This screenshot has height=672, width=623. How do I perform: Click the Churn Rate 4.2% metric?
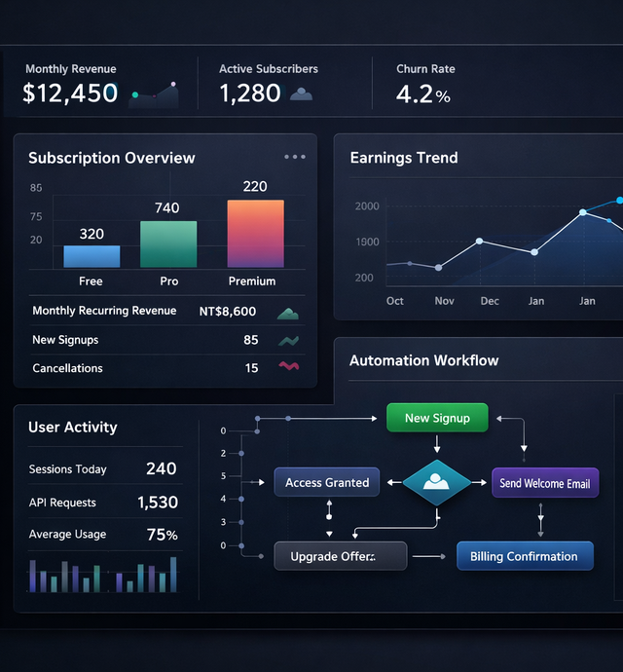pos(423,94)
